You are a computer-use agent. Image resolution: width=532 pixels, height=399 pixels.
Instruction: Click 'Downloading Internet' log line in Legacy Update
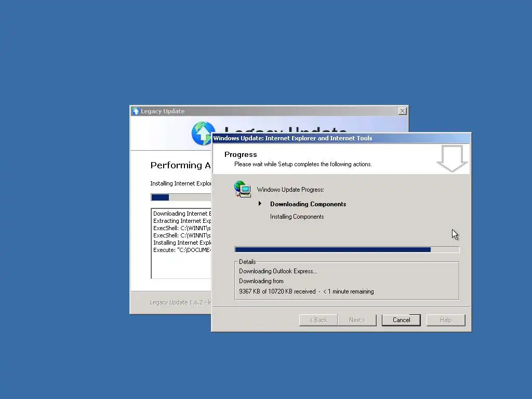point(182,214)
